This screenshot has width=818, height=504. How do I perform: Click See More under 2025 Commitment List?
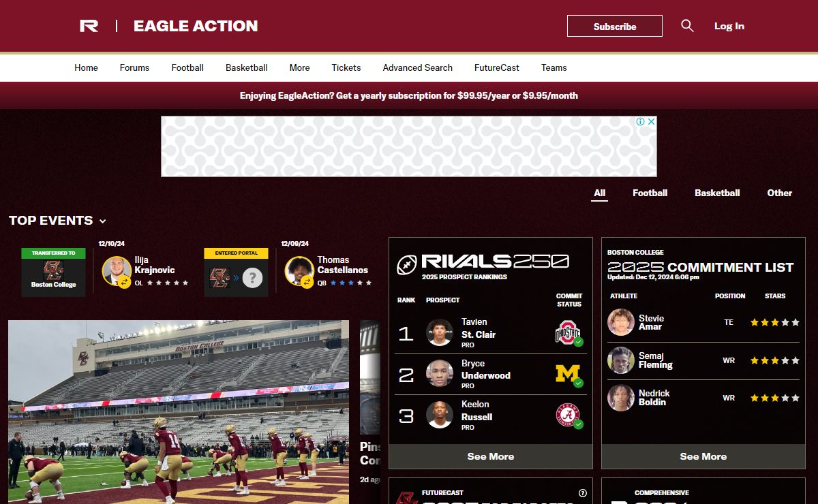[703, 456]
